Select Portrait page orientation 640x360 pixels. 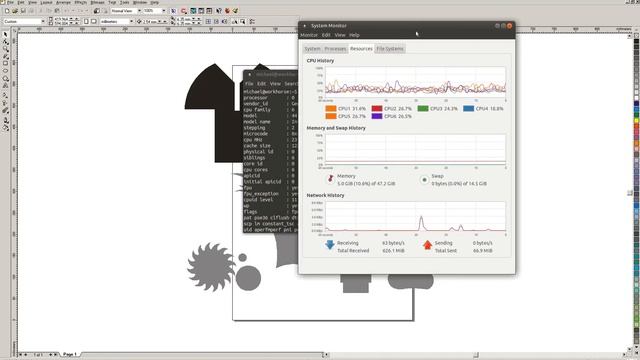pos(86,21)
